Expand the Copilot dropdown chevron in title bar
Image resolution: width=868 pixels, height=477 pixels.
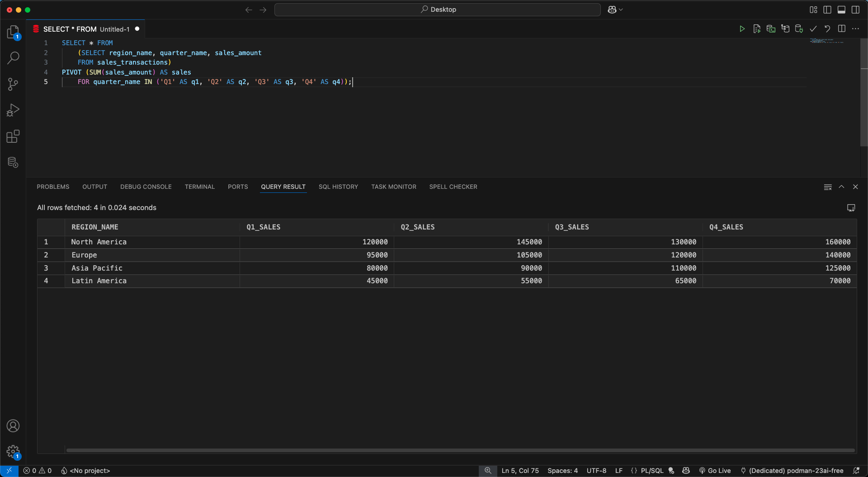pyautogui.click(x=621, y=9)
